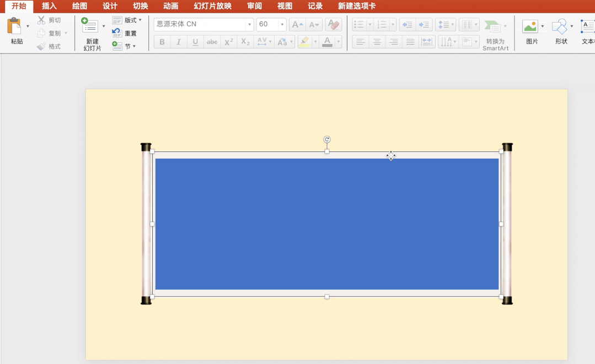Open the text direction menu

pyautogui.click(x=448, y=42)
